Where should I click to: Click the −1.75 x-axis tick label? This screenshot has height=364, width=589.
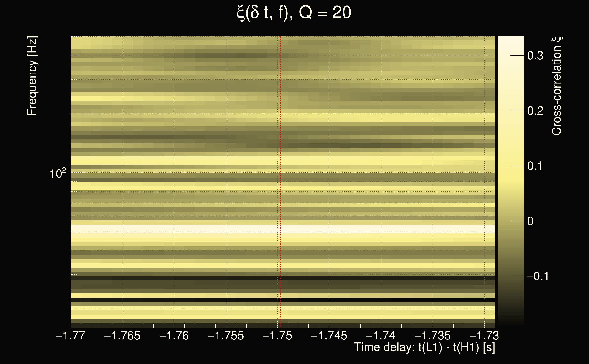277,336
